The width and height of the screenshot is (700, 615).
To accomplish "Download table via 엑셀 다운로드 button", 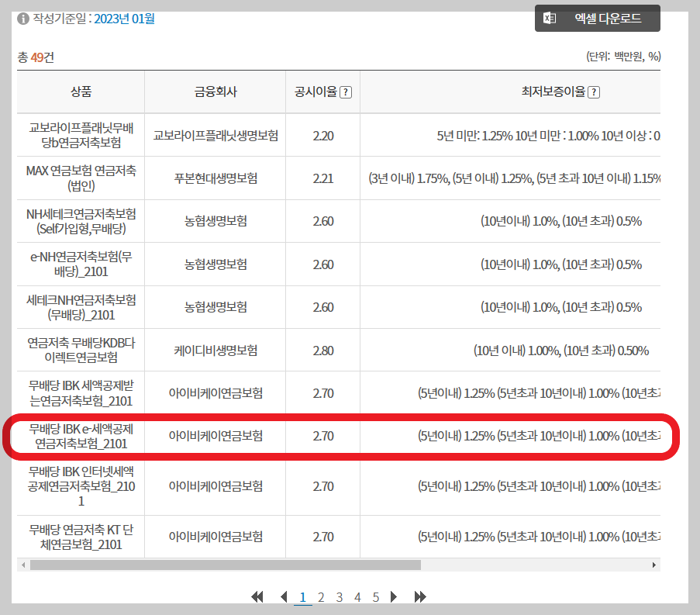I will pos(598,19).
